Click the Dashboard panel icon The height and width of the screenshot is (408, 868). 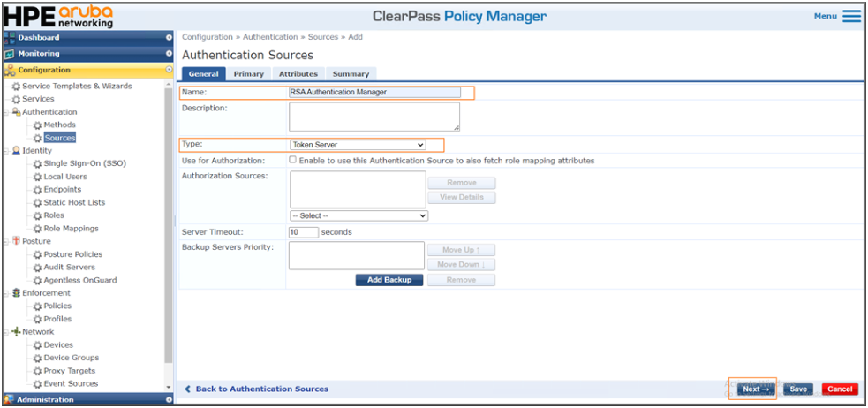[x=10, y=38]
